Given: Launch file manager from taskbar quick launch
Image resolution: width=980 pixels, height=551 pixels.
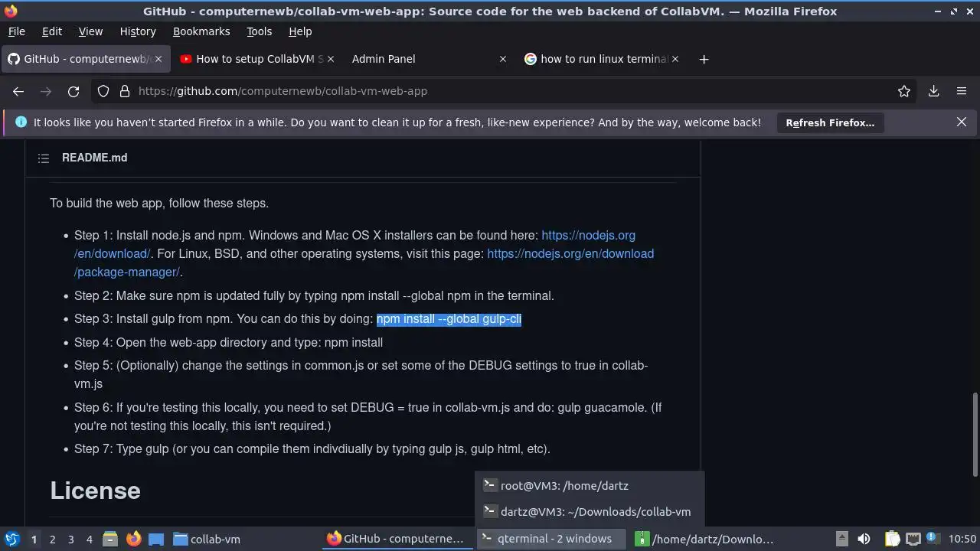Looking at the screenshot, I should pos(110,539).
